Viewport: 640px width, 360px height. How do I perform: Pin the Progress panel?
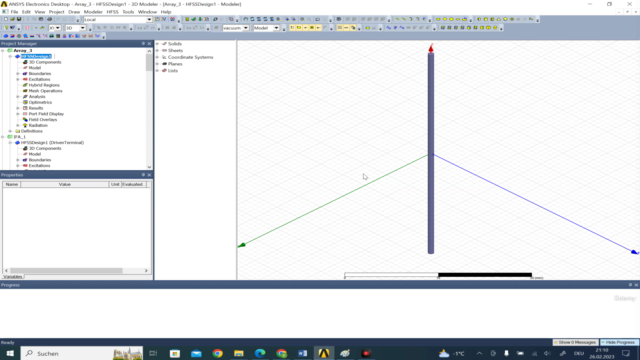(x=630, y=285)
